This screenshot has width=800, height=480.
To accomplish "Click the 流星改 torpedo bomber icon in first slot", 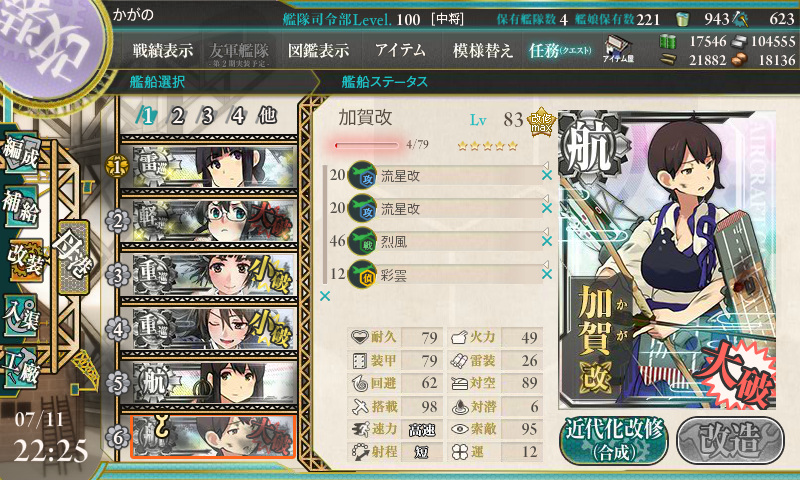I will coord(363,175).
